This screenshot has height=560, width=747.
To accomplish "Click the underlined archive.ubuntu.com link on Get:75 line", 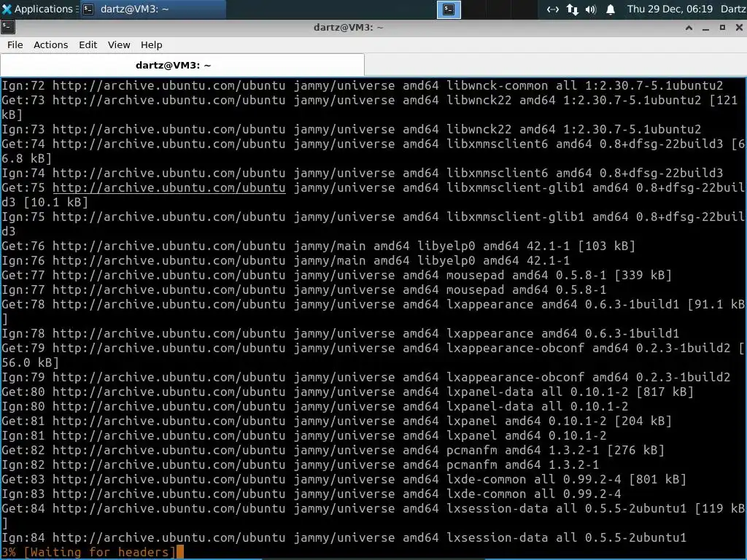I will pyautogui.click(x=169, y=187).
